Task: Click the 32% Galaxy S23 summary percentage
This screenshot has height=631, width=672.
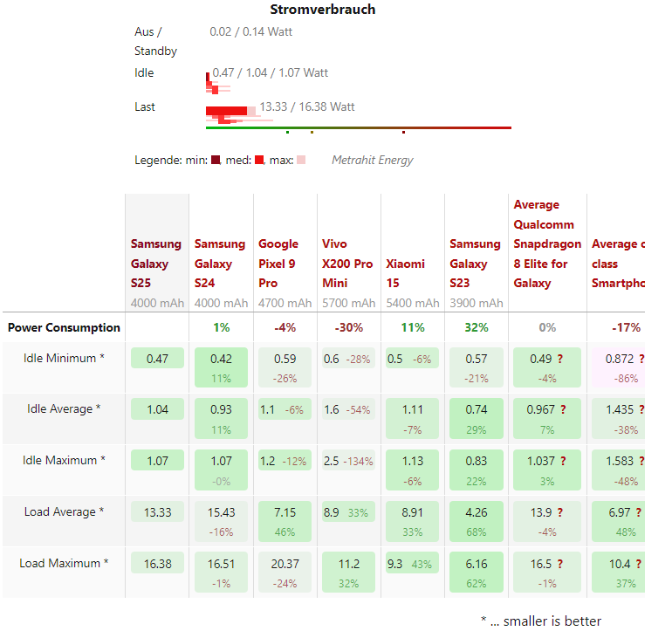Action: (x=477, y=327)
